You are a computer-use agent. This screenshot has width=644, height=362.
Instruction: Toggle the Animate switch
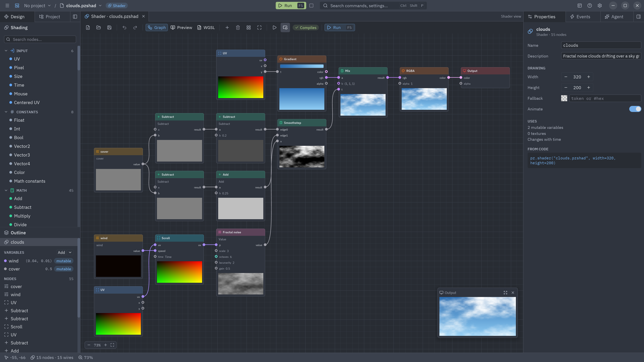point(635,109)
